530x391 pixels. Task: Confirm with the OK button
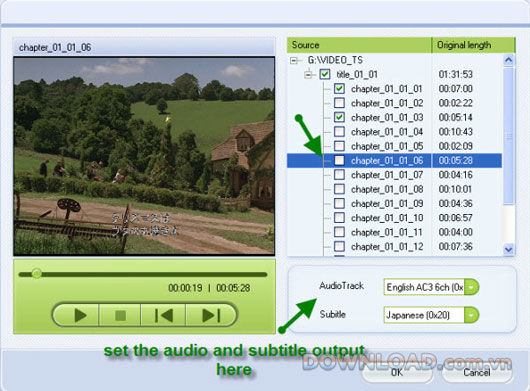tap(397, 372)
